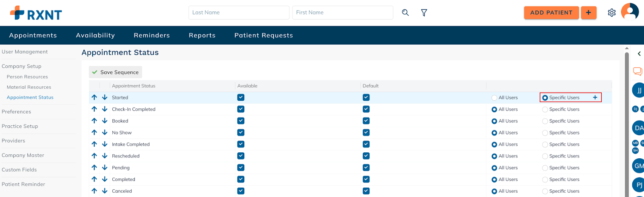Collapse the right sidebar chevron
Screen dimensions: 644x197
tap(639, 54)
